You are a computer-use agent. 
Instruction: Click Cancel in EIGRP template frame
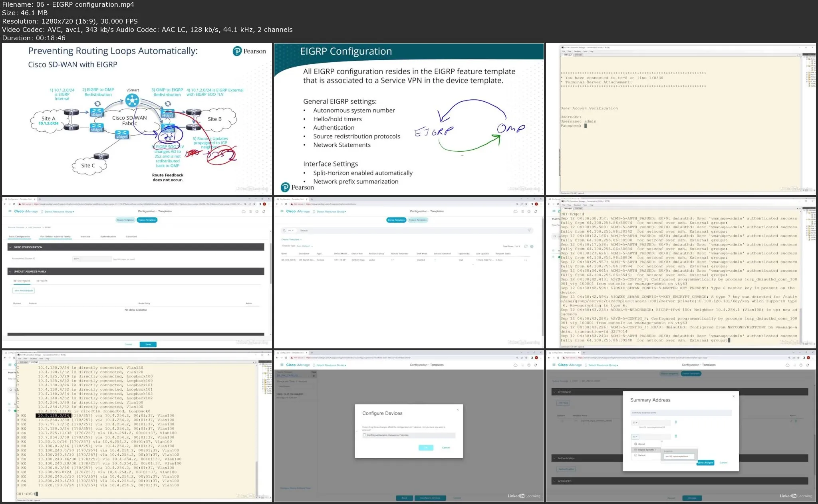coord(128,344)
